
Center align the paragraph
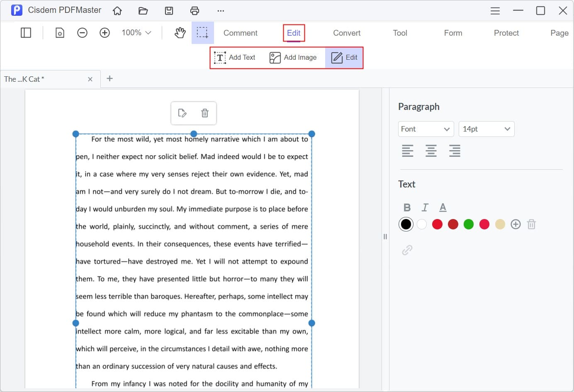tap(431, 151)
